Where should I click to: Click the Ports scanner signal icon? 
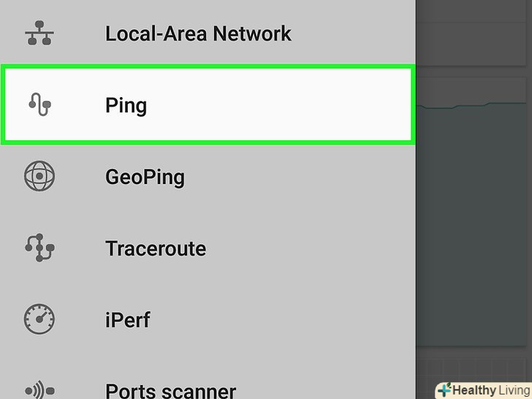[40, 390]
